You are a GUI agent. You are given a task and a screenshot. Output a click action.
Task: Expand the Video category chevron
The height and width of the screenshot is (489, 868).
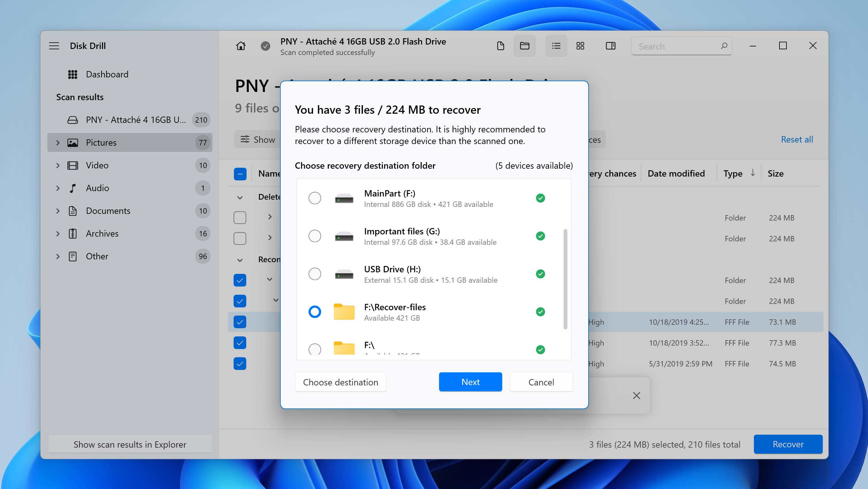pyautogui.click(x=58, y=165)
